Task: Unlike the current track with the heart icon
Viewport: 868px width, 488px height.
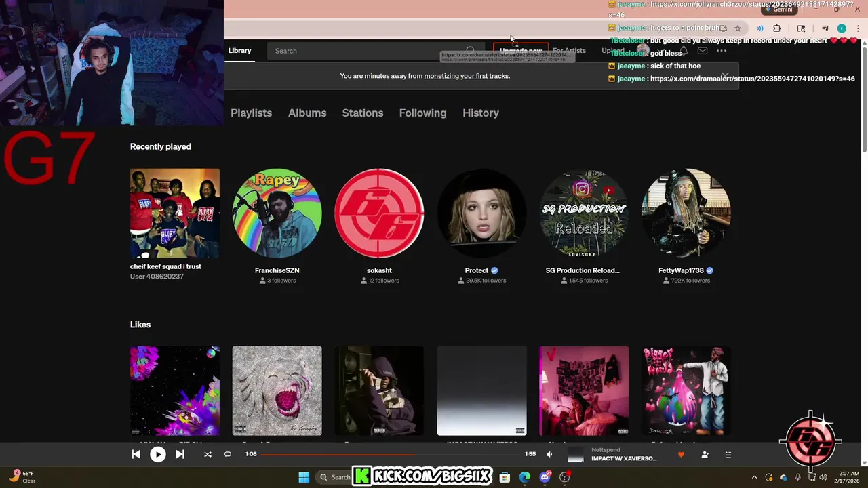Action: 681,455
